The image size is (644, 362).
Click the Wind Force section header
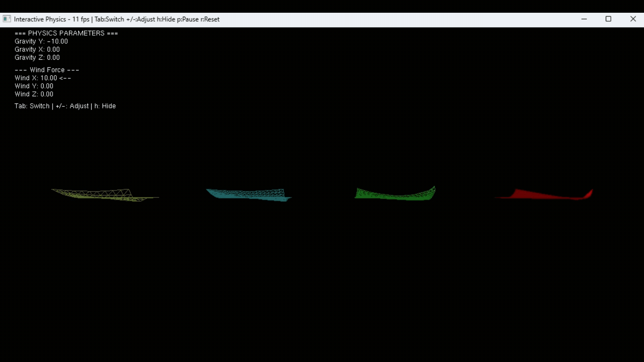pos(47,70)
